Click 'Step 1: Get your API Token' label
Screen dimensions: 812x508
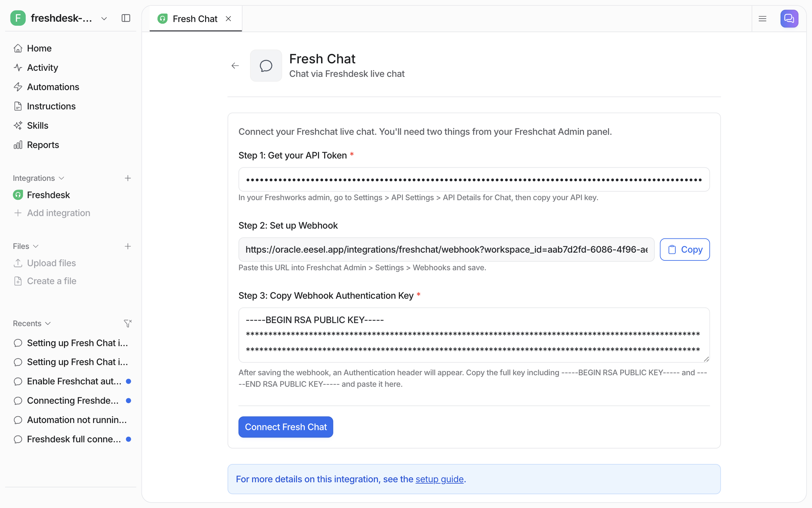[293, 155]
